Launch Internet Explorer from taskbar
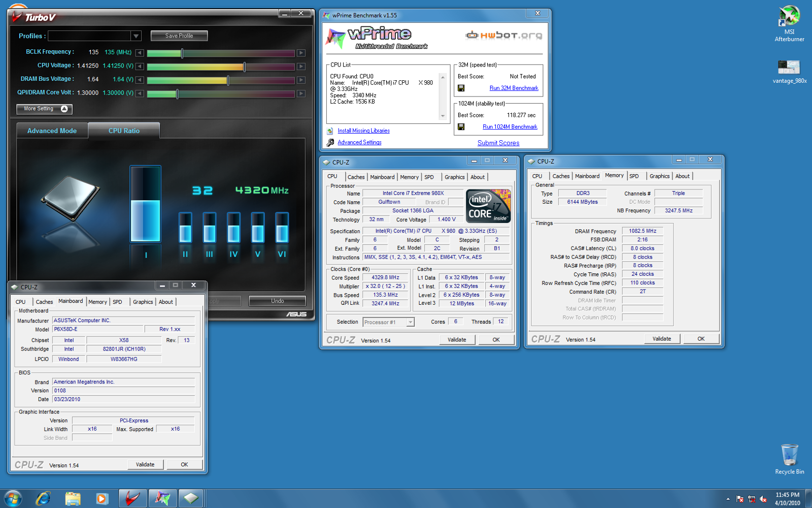Image resolution: width=812 pixels, height=508 pixels. (43, 498)
